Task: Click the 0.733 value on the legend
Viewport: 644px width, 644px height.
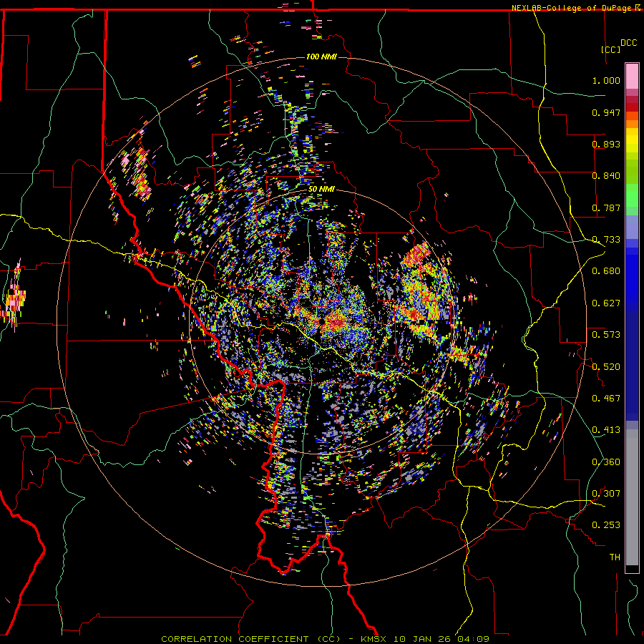Action: point(606,240)
